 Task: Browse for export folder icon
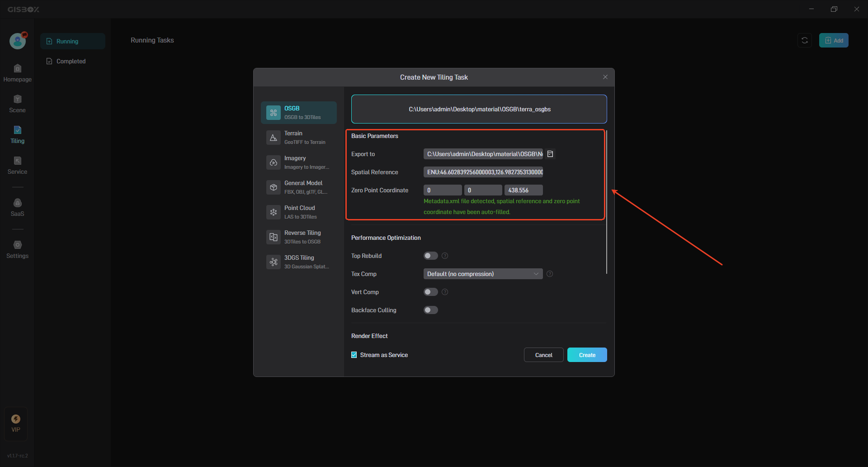click(550, 154)
